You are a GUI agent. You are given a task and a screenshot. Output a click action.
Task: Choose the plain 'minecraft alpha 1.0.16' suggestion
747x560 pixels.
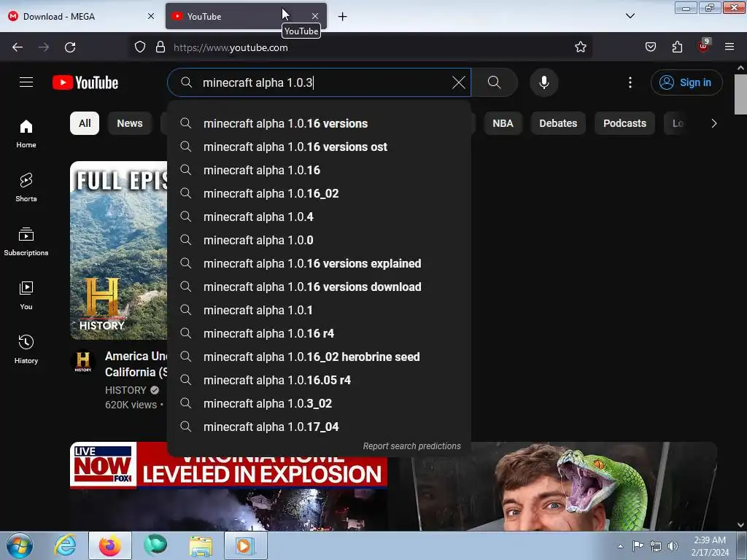tap(320, 170)
